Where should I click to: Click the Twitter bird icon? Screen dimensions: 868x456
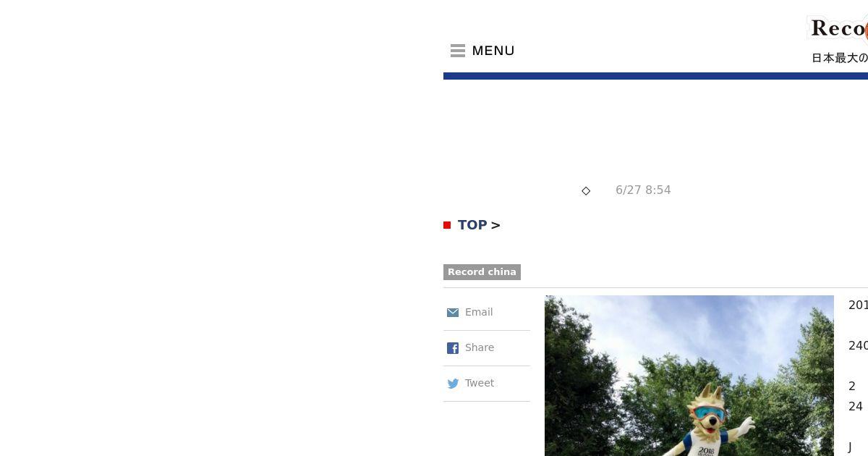[x=453, y=384]
